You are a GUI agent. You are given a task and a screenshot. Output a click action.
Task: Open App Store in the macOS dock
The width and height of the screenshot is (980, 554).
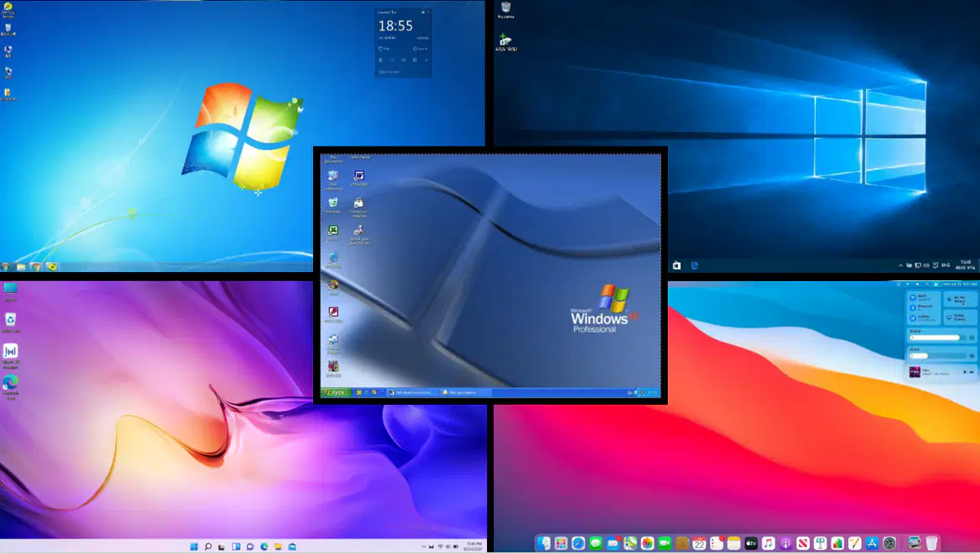click(872, 543)
